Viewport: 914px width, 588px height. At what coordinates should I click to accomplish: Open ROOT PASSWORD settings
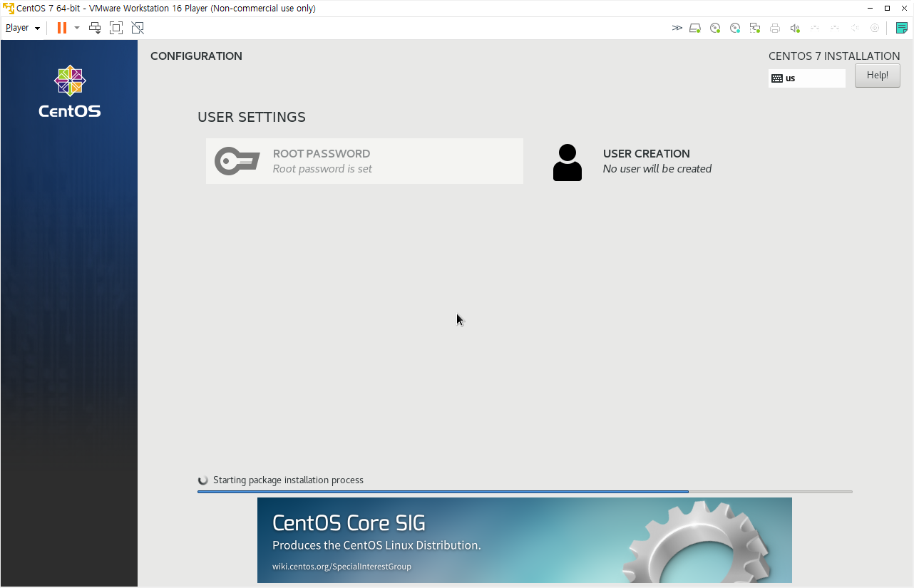click(364, 161)
